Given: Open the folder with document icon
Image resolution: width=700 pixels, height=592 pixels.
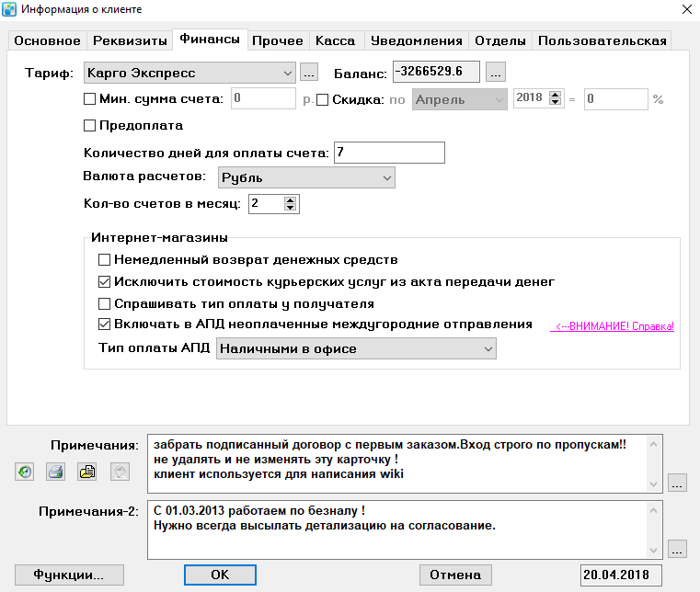Looking at the screenshot, I should (x=87, y=472).
